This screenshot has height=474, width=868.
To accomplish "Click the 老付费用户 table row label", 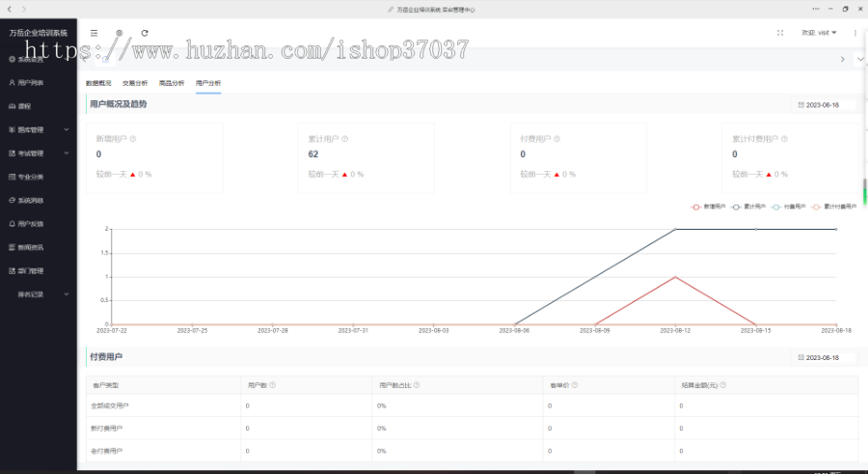I will [x=106, y=451].
